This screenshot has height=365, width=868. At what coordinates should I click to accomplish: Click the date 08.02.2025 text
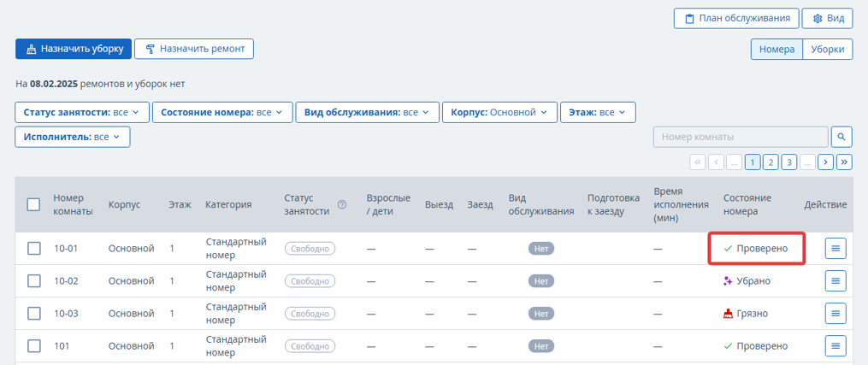54,84
